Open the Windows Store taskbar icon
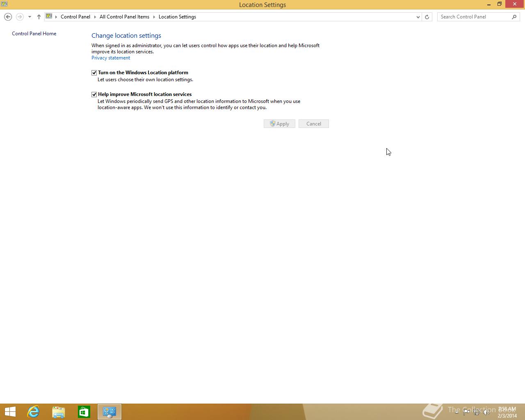This screenshot has width=525, height=420. 84,412
